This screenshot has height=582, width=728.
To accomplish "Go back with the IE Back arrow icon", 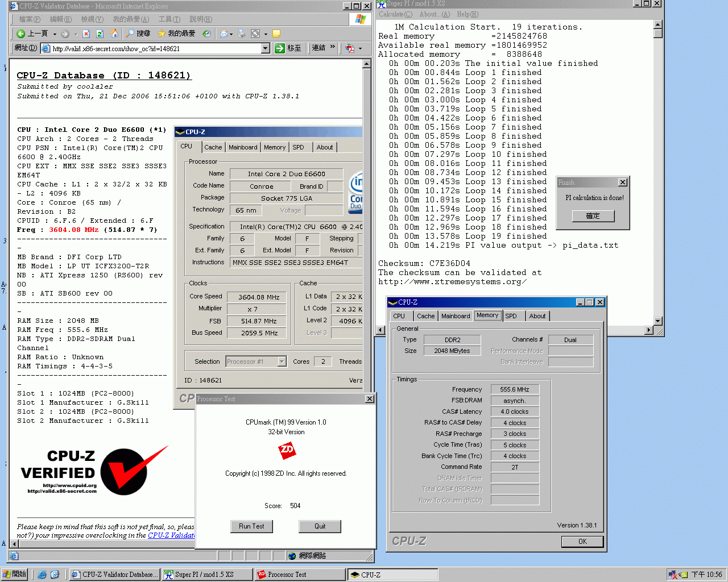I will click(x=20, y=34).
